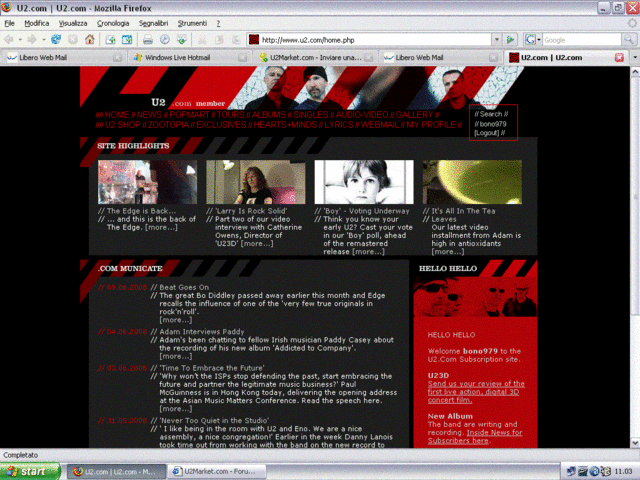Open a new tab with toolbar icon
Image resolution: width=640 pixels, height=480 pixels.
tap(110, 40)
